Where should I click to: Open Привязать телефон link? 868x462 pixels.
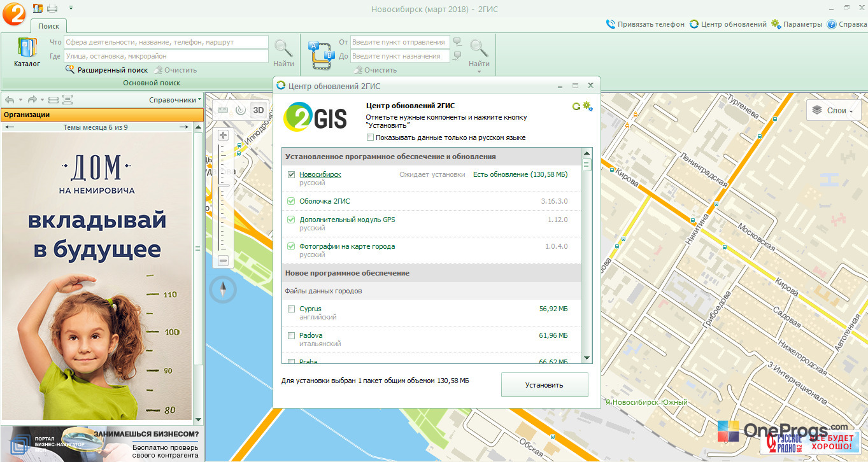coord(646,24)
